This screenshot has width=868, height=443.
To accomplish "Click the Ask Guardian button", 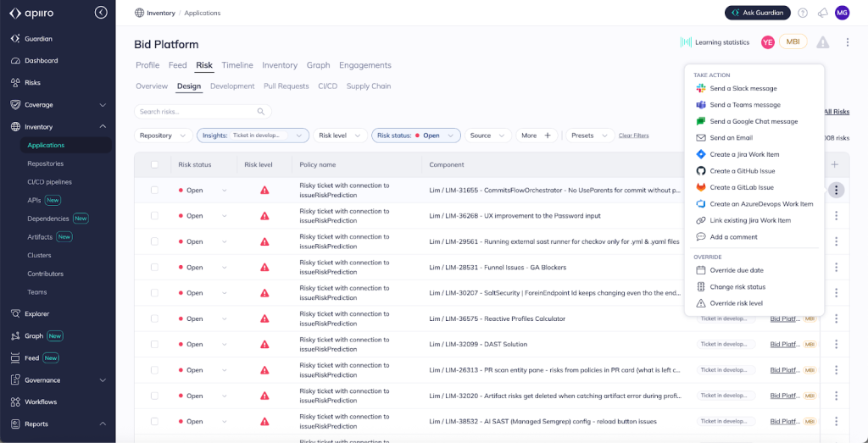I will pos(757,13).
